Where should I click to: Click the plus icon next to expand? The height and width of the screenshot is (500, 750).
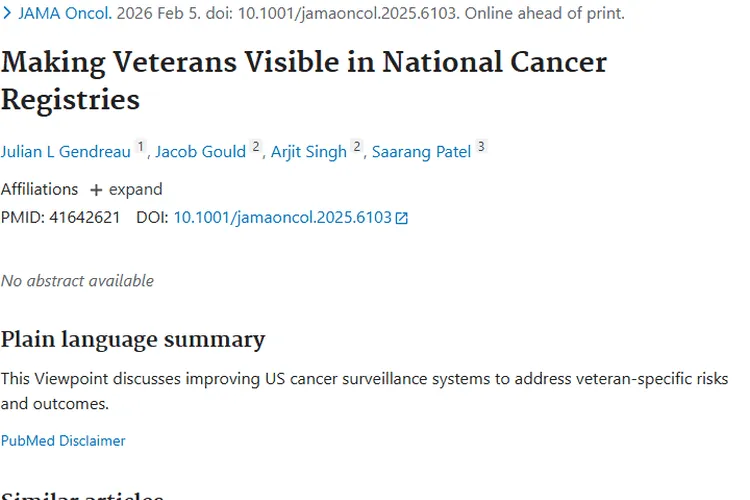(x=96, y=190)
